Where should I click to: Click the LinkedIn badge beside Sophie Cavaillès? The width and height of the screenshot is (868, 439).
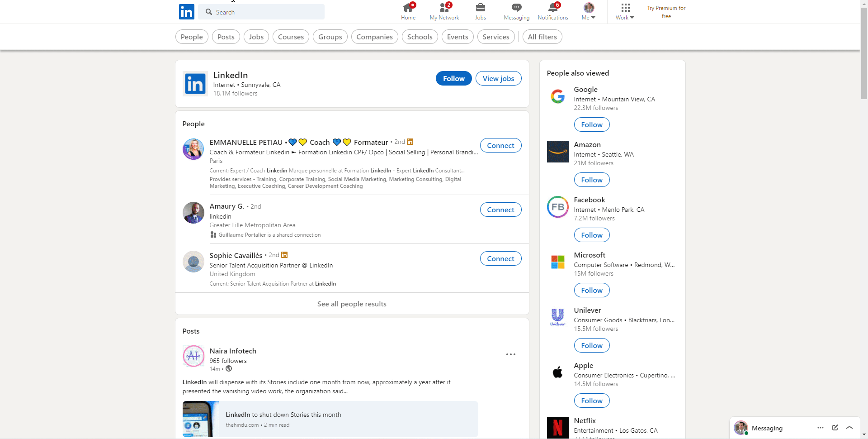(284, 255)
